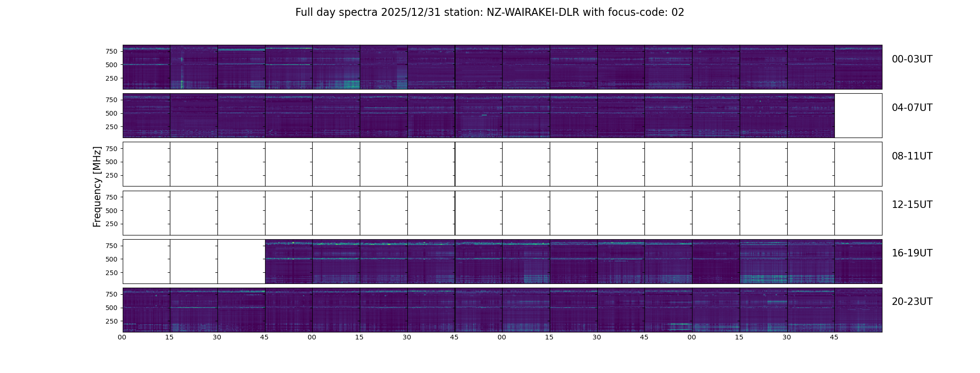Click the '250' tick label of the 20-23UT row
This screenshot has height=373, width=980.
point(111,321)
